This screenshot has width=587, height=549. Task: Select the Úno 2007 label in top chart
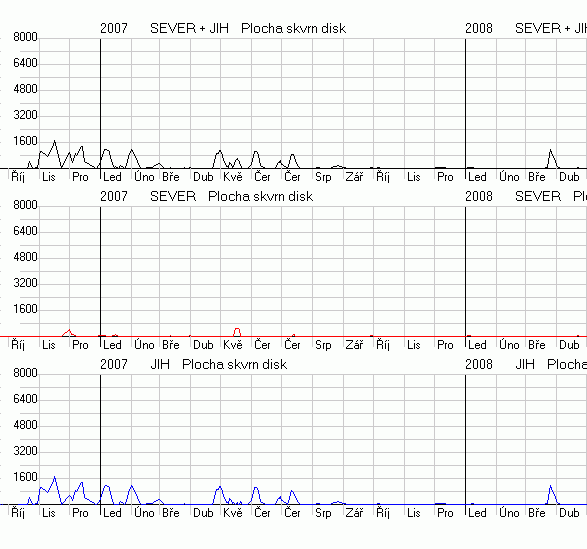(x=144, y=177)
